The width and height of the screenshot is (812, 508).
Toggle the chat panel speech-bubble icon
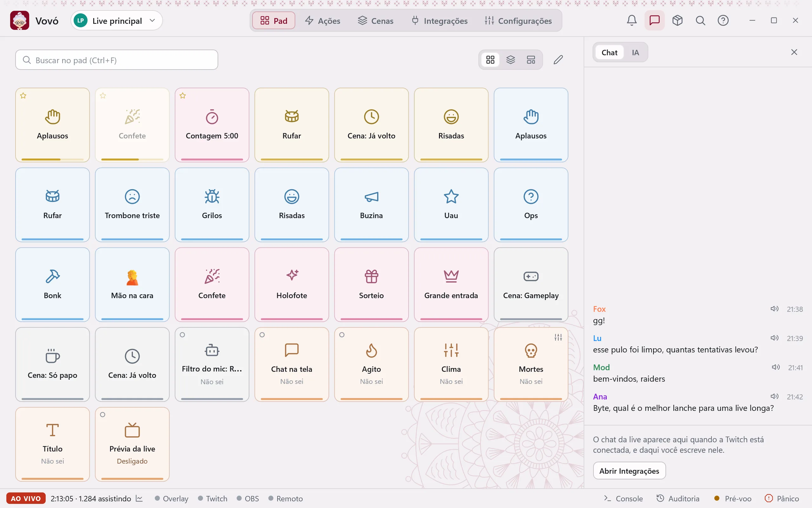[654, 21]
